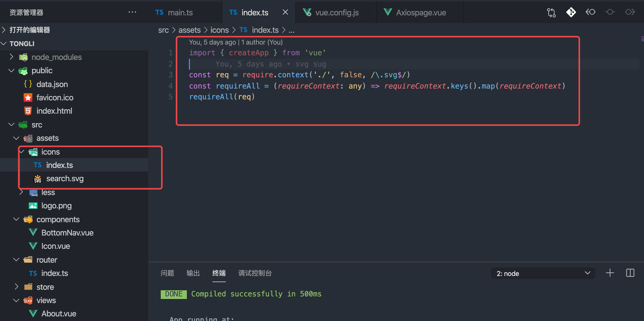Switch to the main.ts tab

[x=180, y=13]
